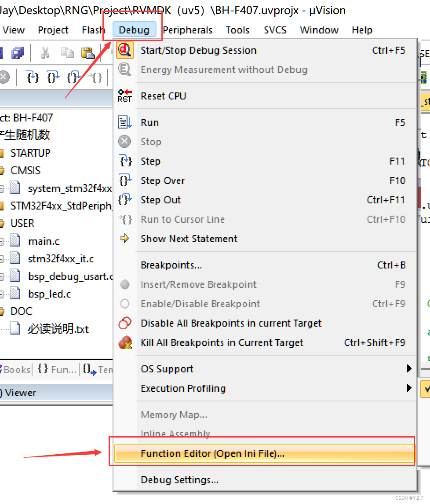Open the Window menu
This screenshot has width=430, height=504.
pos(319,30)
